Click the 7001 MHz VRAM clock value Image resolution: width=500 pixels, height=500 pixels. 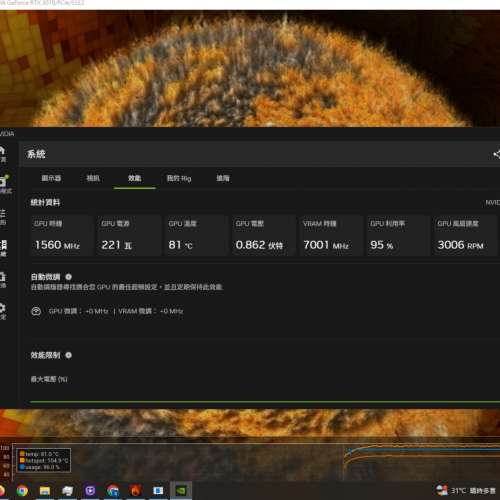(326, 245)
